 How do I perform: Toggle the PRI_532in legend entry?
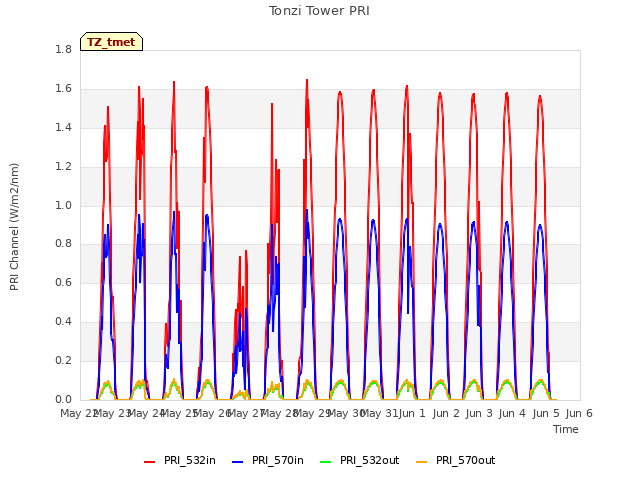coord(180,461)
